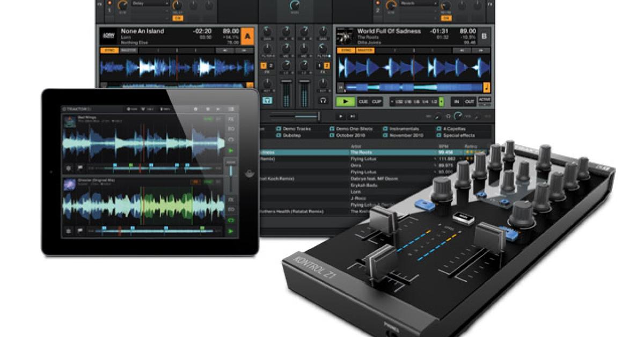Open the Reverb effect selector in FX unit 2
Image resolution: width=644 pixels, height=337 pixels.
(x=418, y=3)
